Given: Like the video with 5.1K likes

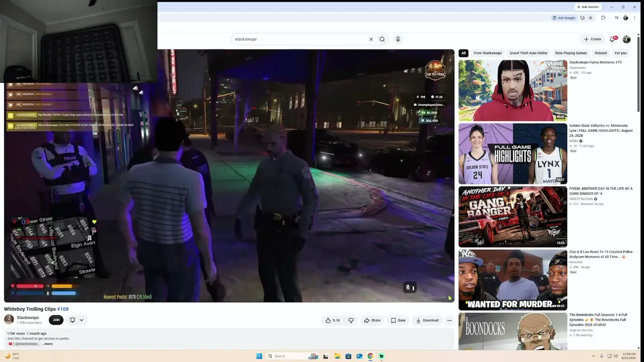Looking at the screenshot, I should point(333,320).
